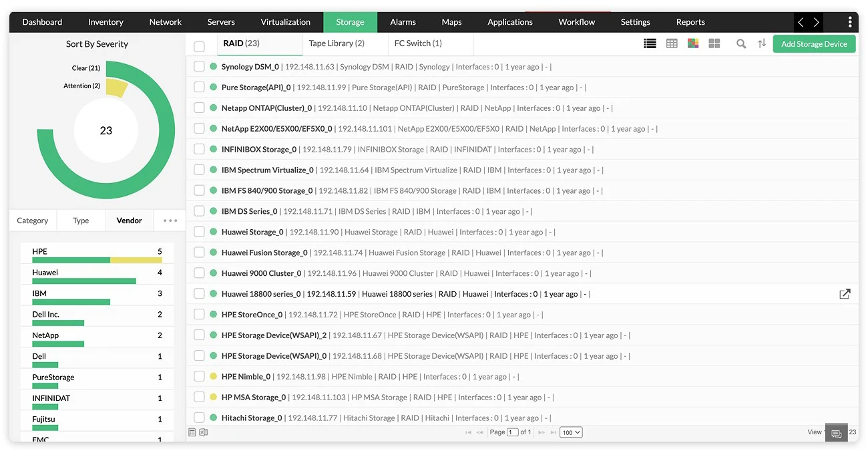Open NetApp E2X00/E5X00/EF5X0_0 device link
This screenshot has height=459, width=868.
coord(276,129)
